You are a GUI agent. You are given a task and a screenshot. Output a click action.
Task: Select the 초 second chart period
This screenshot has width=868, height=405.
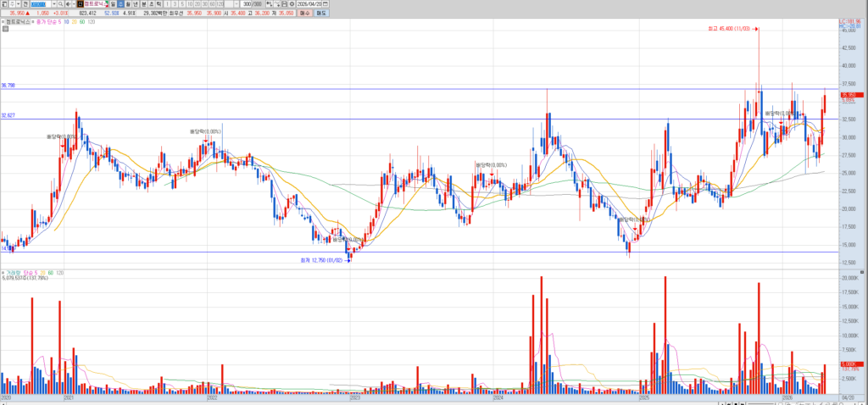pyautogui.click(x=151, y=4)
